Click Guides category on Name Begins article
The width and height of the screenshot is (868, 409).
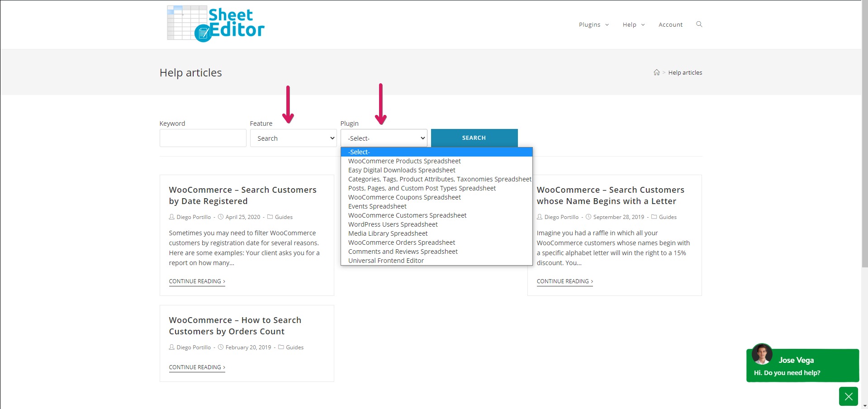(667, 217)
